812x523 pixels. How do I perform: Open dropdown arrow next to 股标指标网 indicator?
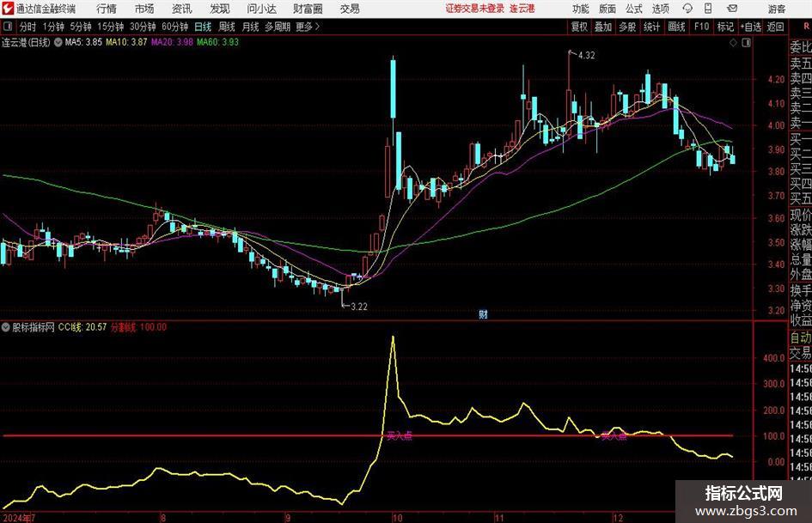point(6,327)
